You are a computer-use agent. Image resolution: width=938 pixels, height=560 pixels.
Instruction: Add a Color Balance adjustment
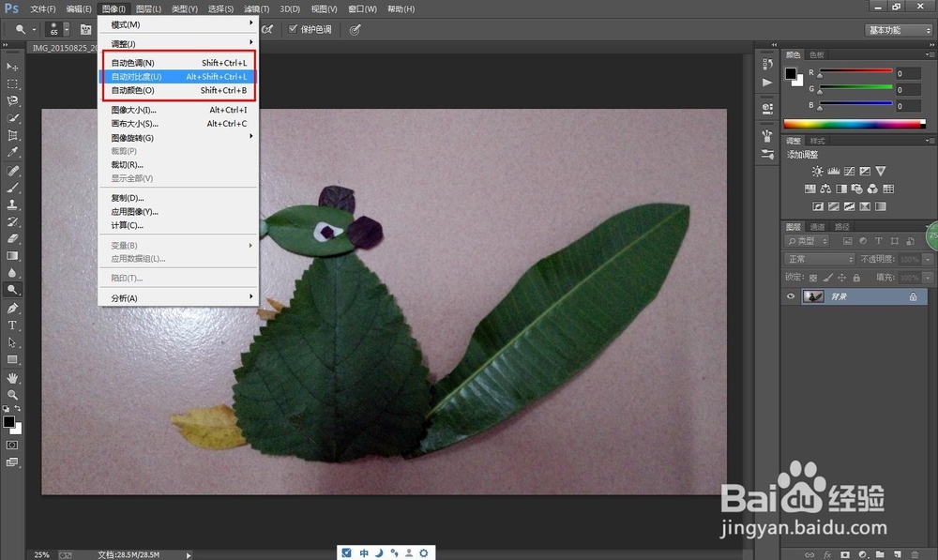click(825, 189)
